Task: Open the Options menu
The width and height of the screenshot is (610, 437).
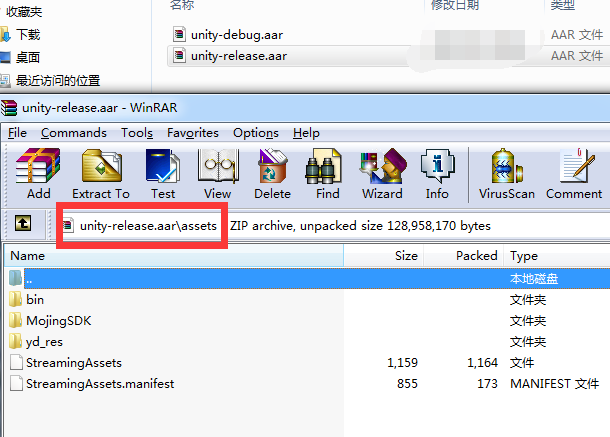Action: [256, 133]
